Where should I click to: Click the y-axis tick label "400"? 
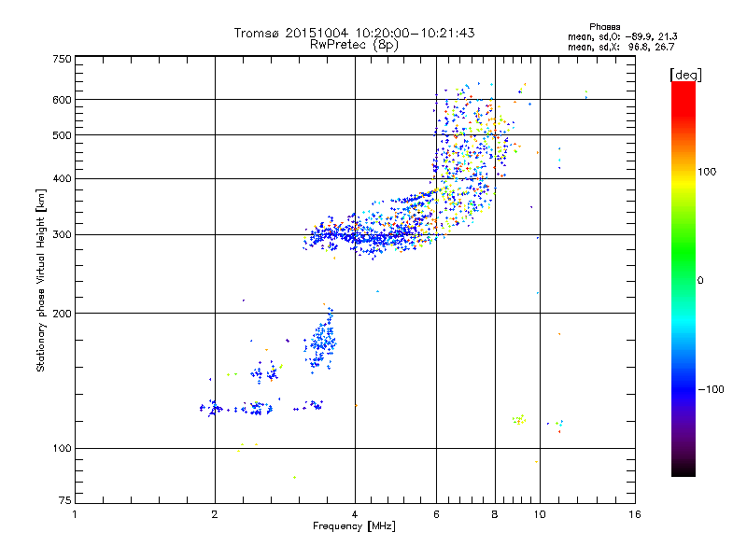tap(62, 178)
